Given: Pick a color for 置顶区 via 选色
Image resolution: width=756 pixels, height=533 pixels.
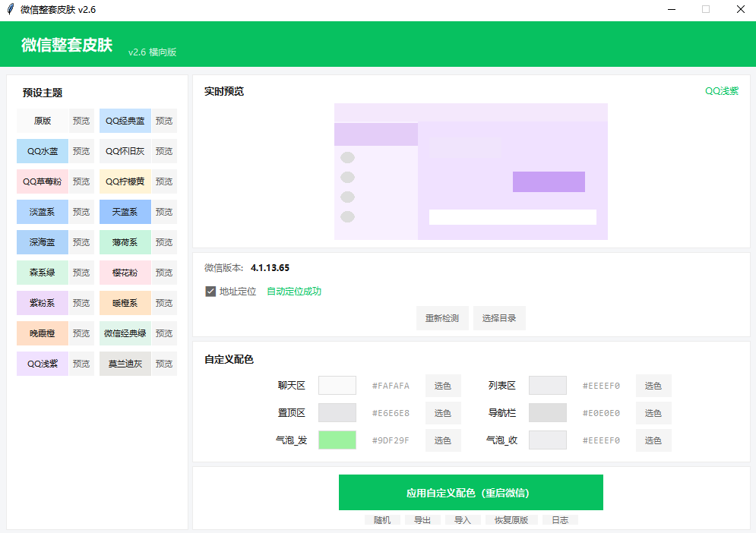Looking at the screenshot, I should point(443,414).
